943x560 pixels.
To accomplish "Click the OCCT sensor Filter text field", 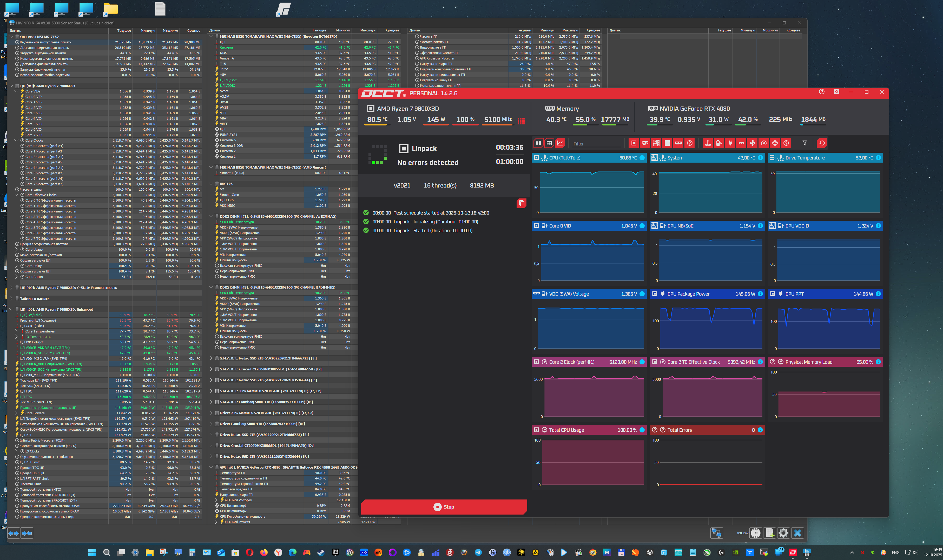I will tap(596, 144).
